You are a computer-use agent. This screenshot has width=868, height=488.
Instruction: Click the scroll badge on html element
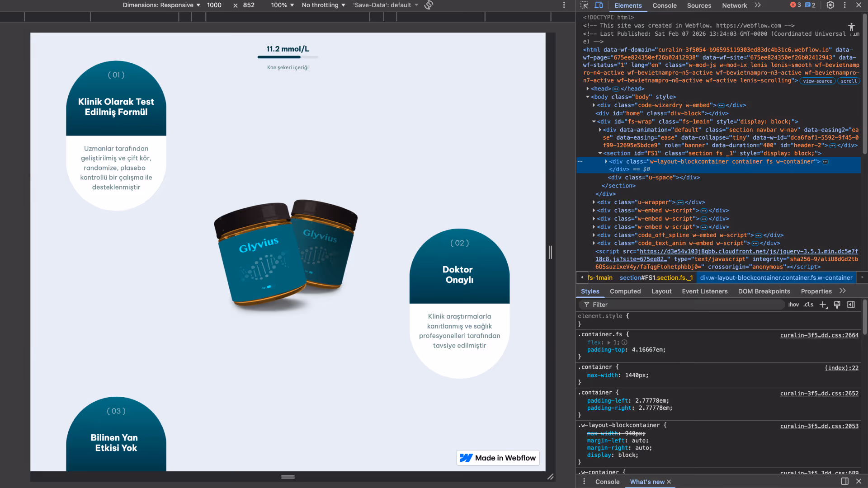[x=849, y=81]
